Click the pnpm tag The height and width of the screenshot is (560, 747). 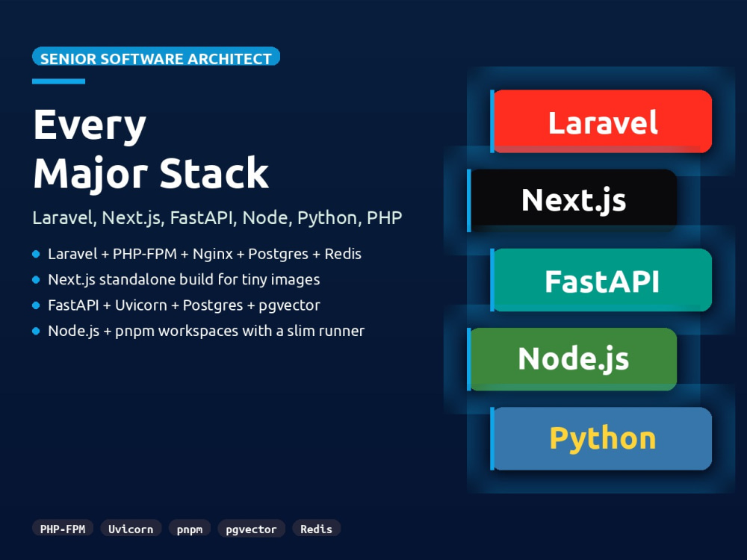pyautogui.click(x=190, y=529)
